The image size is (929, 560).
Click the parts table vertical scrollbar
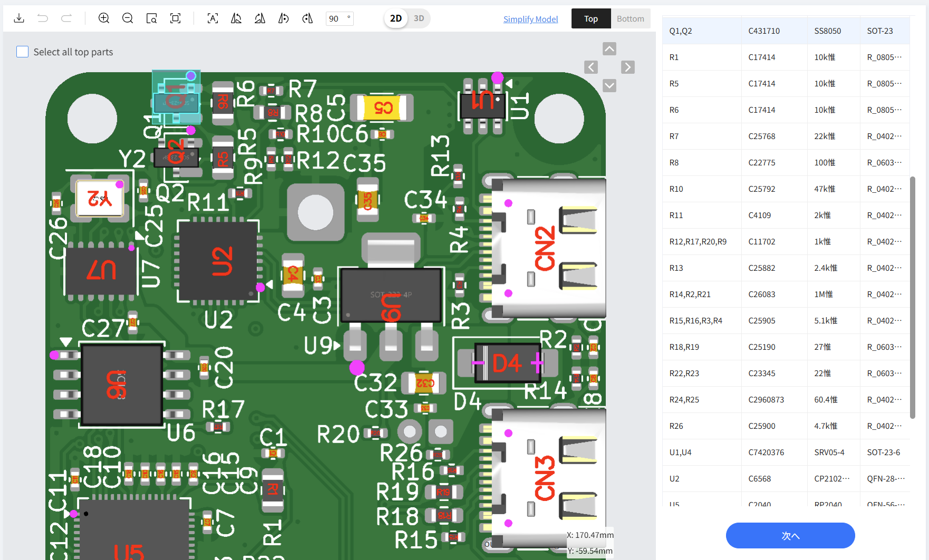click(913, 298)
